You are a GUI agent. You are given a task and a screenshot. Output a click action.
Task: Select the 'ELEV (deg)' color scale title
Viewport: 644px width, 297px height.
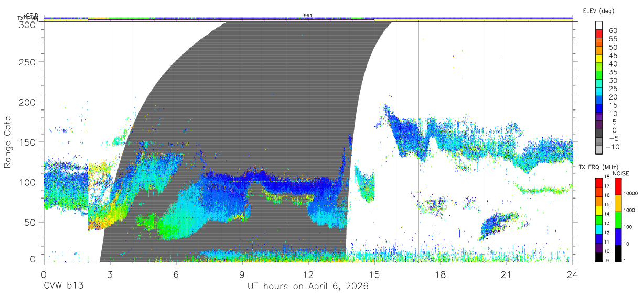[x=598, y=10]
